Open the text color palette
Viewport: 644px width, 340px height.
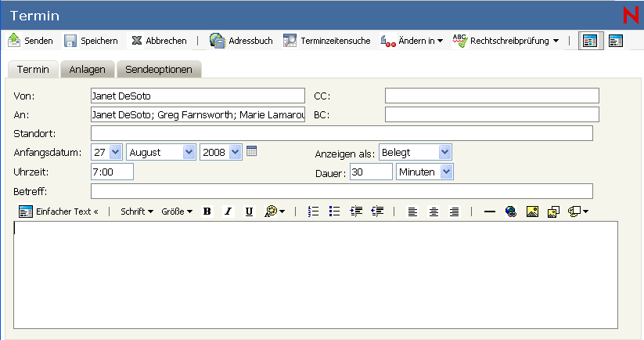click(275, 212)
